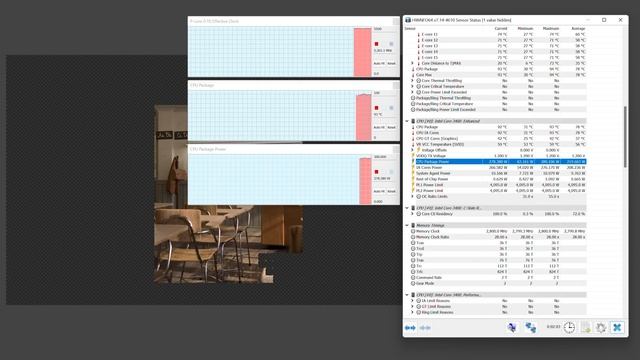Click the chip icon of CPU Enhanced sensor group
640x360 pixels.
[413, 121]
